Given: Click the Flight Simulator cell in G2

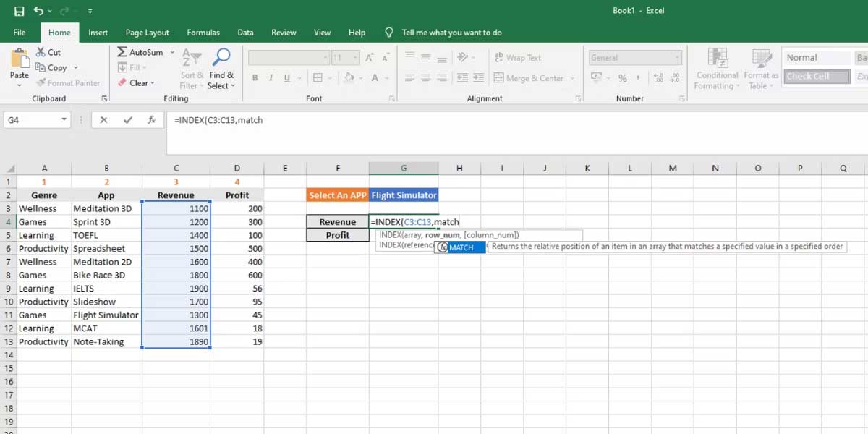Looking at the screenshot, I should click(403, 195).
